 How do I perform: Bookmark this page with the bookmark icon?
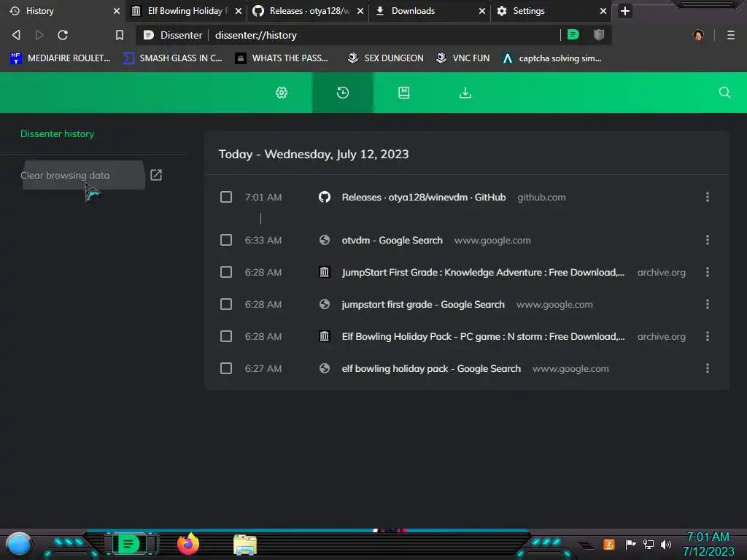(x=120, y=35)
